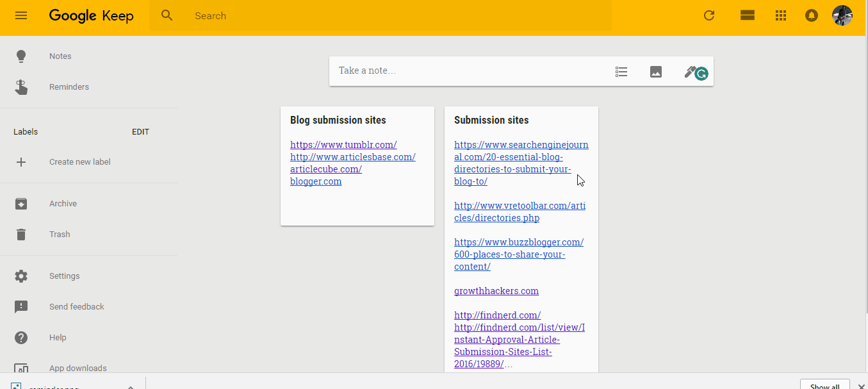
Task: Open the account profile avatar
Action: pyautogui.click(x=842, y=15)
